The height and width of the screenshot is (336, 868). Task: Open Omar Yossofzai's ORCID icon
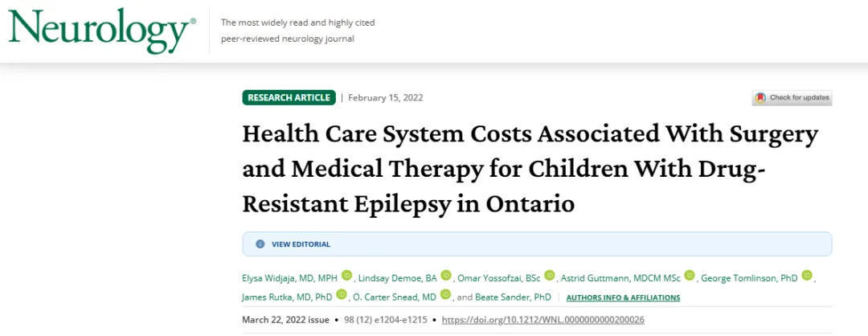pos(550,276)
